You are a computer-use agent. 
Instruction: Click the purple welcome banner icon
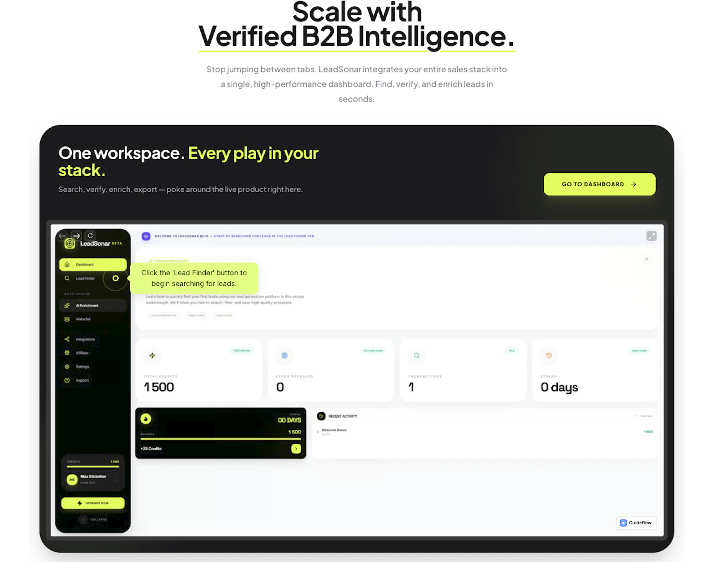click(146, 236)
